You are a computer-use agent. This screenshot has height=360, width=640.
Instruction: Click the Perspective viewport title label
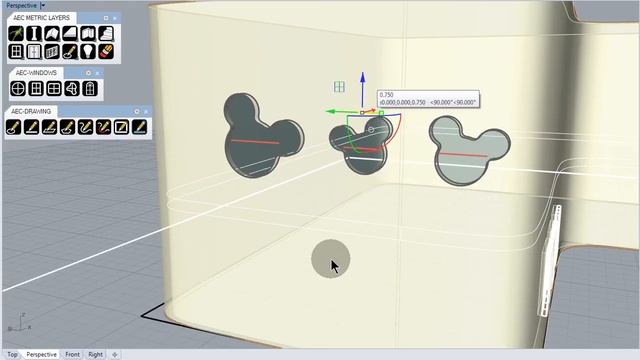click(22, 5)
